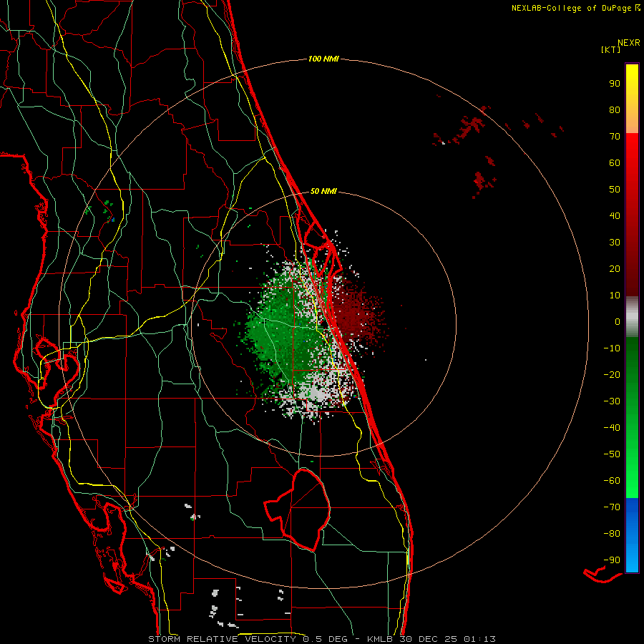644x644 pixels.
Task: Click the [KT] units label
Action: click(x=610, y=49)
